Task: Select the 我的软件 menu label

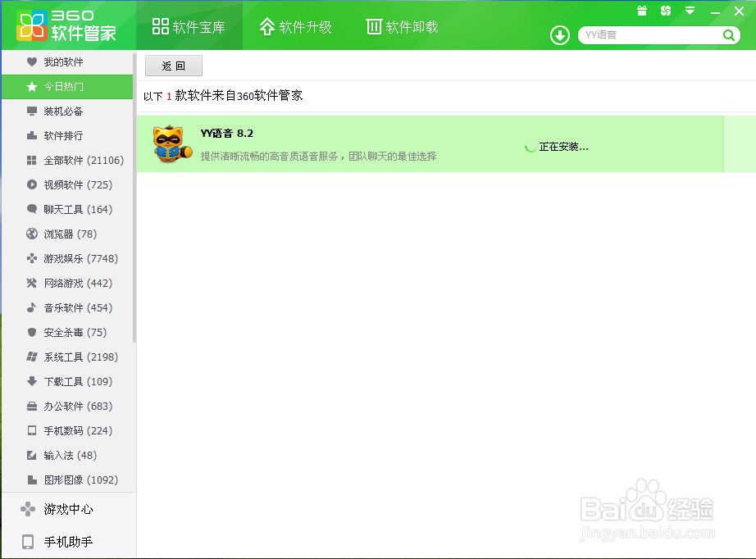Action: coord(63,61)
